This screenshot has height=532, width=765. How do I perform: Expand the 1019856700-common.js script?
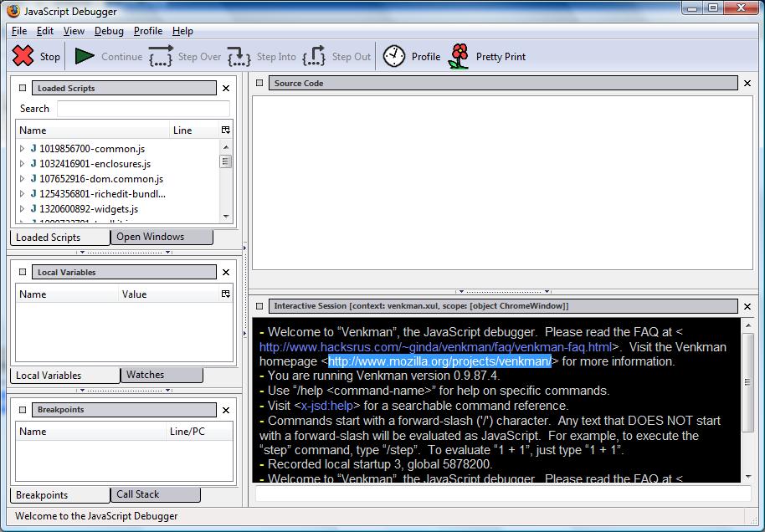click(22, 148)
